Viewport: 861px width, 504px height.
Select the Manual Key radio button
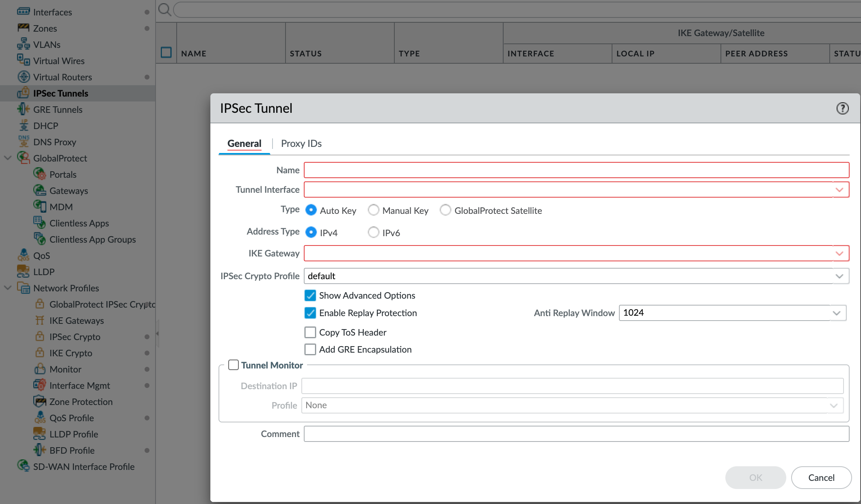[373, 210]
